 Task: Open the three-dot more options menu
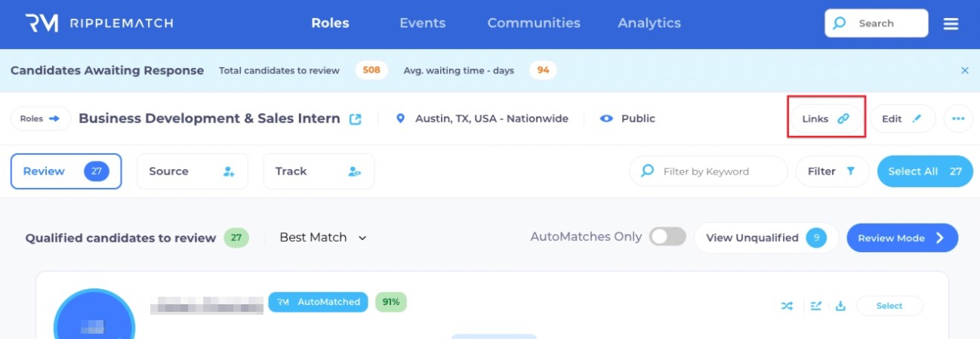(958, 119)
